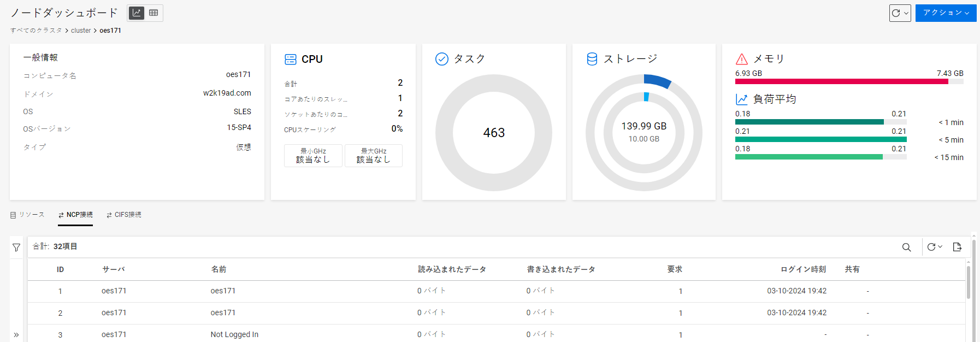Open the アクション dropdown menu

click(x=946, y=13)
